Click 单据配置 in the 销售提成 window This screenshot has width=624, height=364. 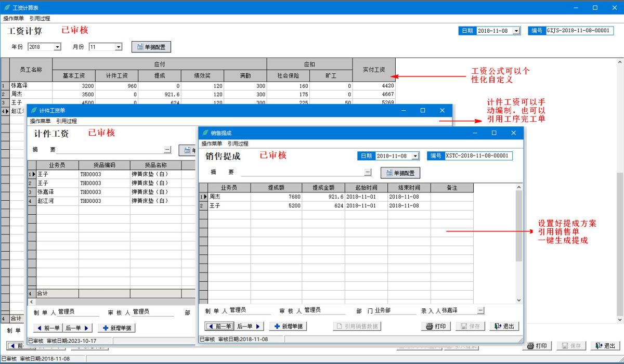(400, 173)
